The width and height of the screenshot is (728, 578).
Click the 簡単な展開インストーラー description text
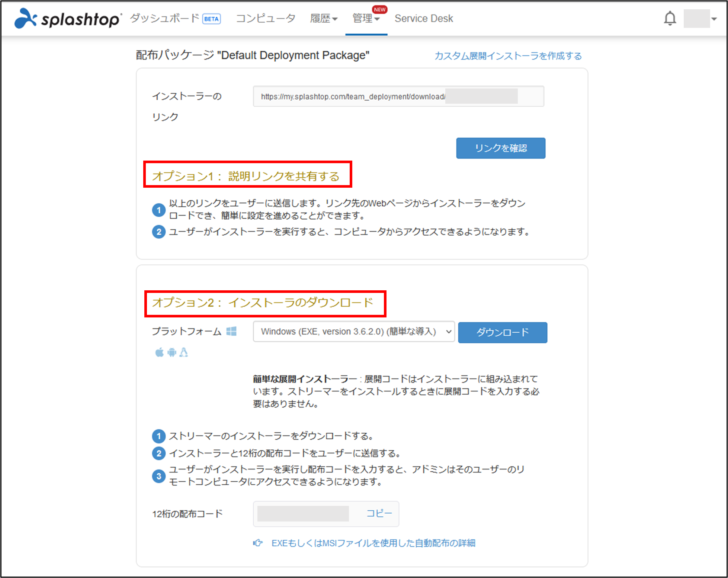tap(396, 391)
